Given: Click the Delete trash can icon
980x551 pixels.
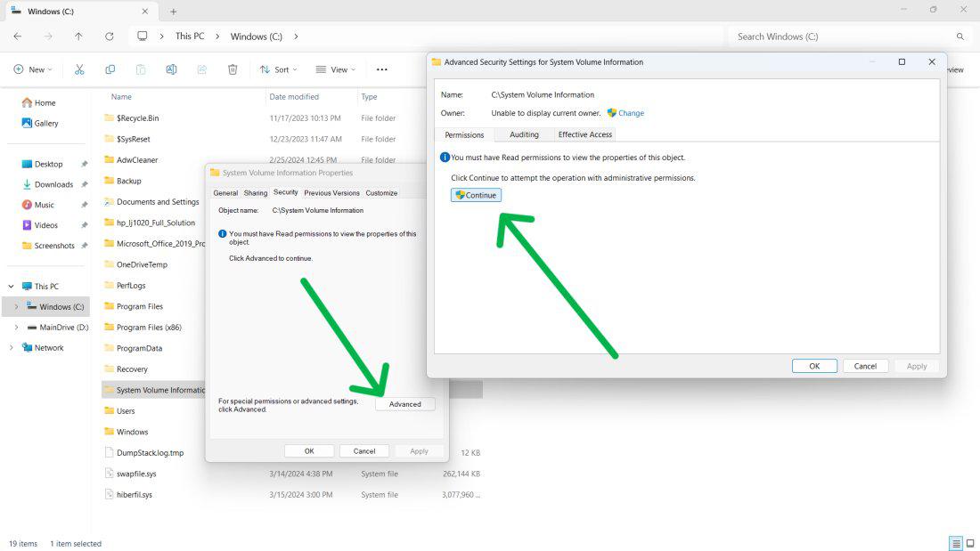Looking at the screenshot, I should pos(233,69).
